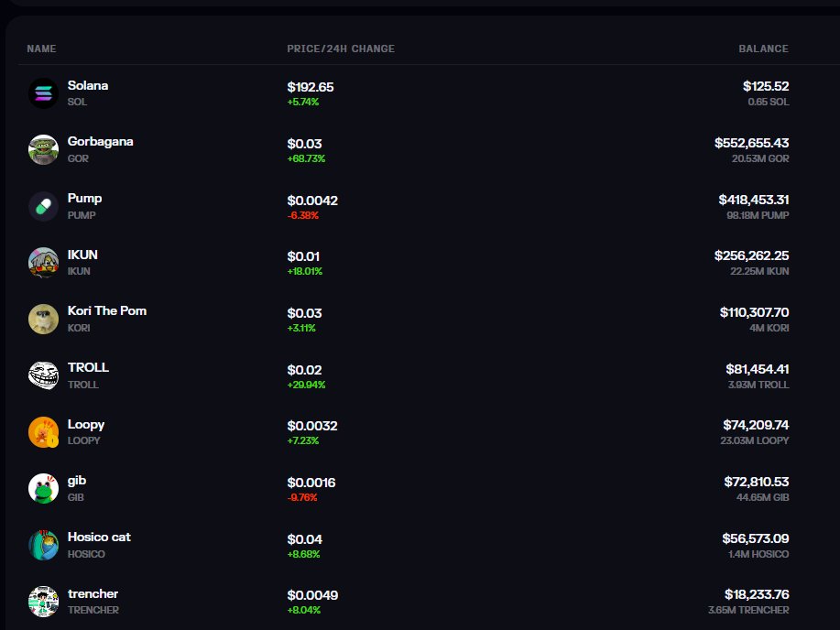840x630 pixels.
Task: Click the PUMP ticker label
Action: pyautogui.click(x=82, y=215)
